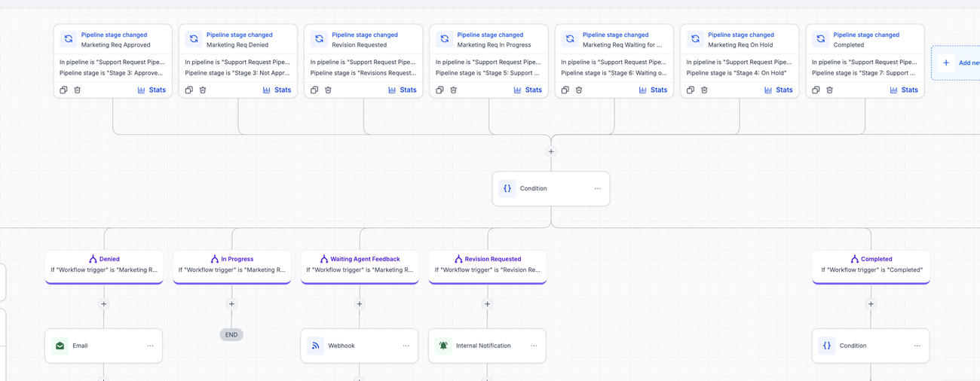View Stats on Revision Requested trigger

(403, 90)
